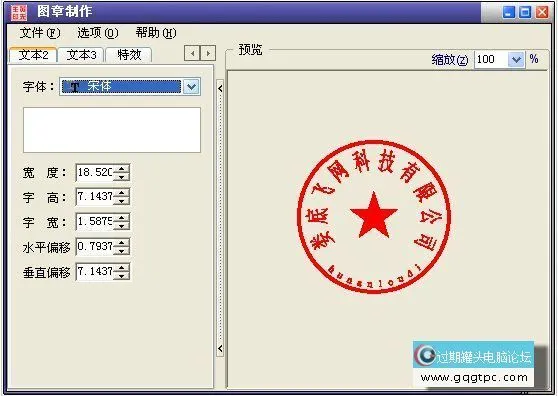The height and width of the screenshot is (396, 558).
Task: Open the 选项(O) menu
Action: coord(98,33)
